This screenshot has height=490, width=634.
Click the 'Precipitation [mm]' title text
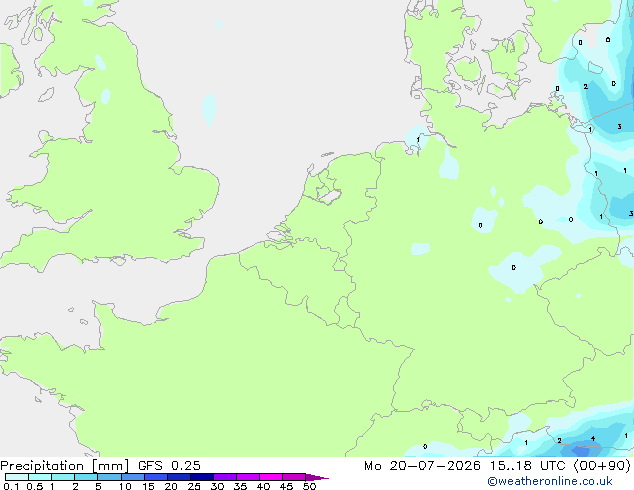click(65, 466)
